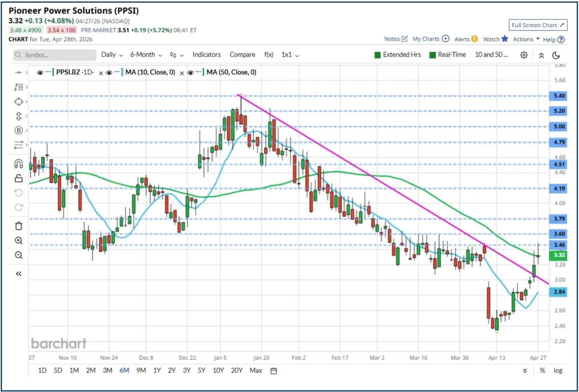Expand the Actions dropdown menu
This screenshot has height=392, width=579.
tap(526, 39)
